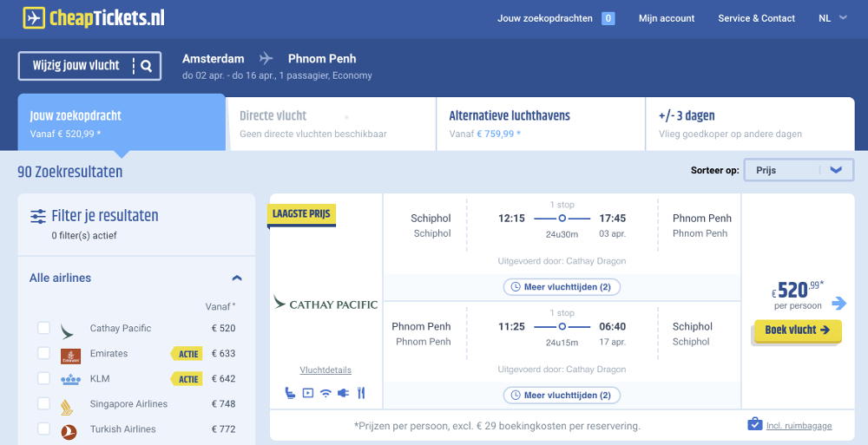Click the large Cathay Pacific logo on flight card
This screenshot has width=868, height=445.
325,304
